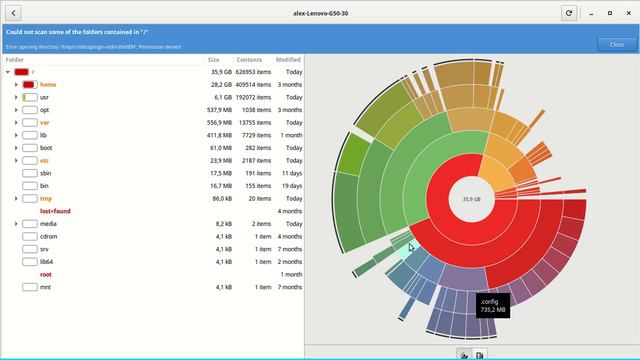Click the usage bar in the mnt row

click(x=30, y=287)
